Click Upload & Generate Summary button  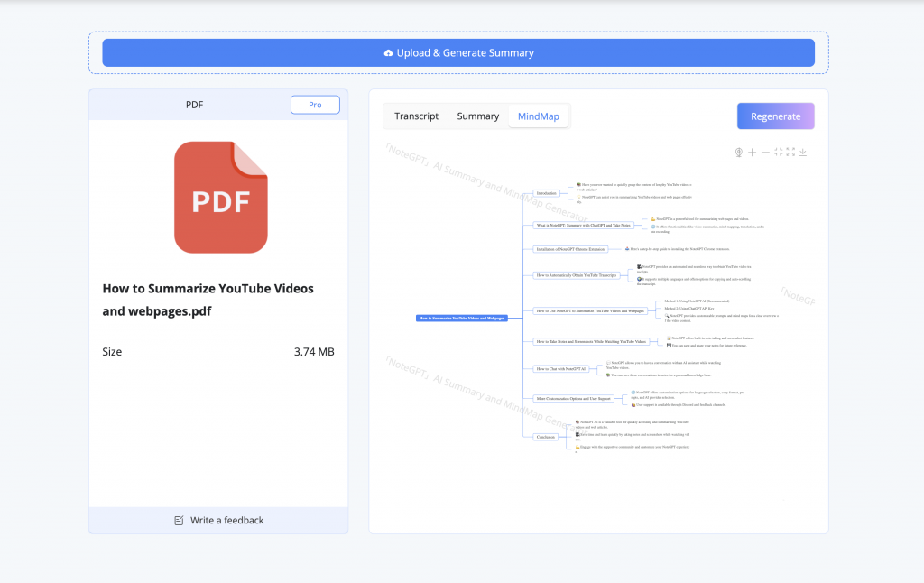pos(458,53)
